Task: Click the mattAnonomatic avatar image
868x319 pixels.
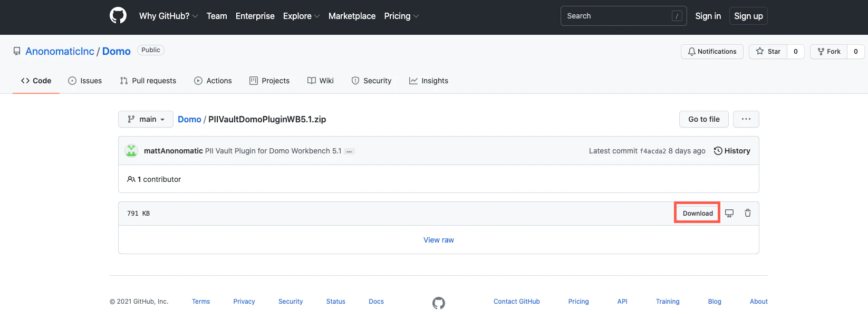Action: (131, 151)
